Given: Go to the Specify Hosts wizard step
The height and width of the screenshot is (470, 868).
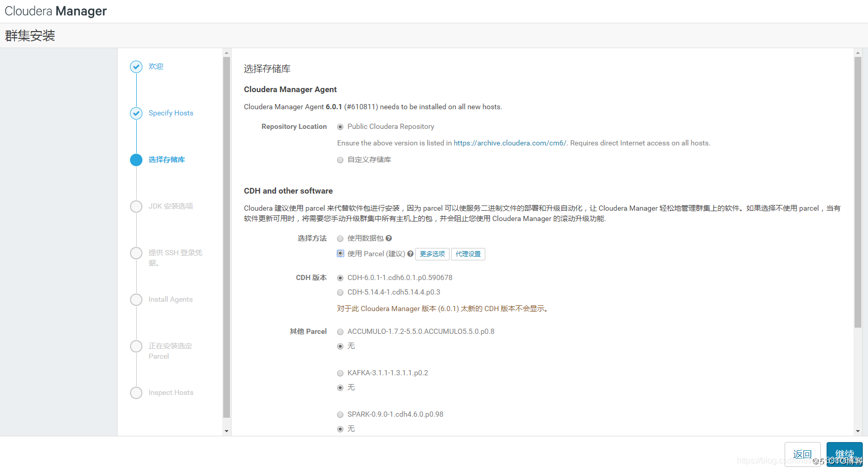Looking at the screenshot, I should pos(171,113).
